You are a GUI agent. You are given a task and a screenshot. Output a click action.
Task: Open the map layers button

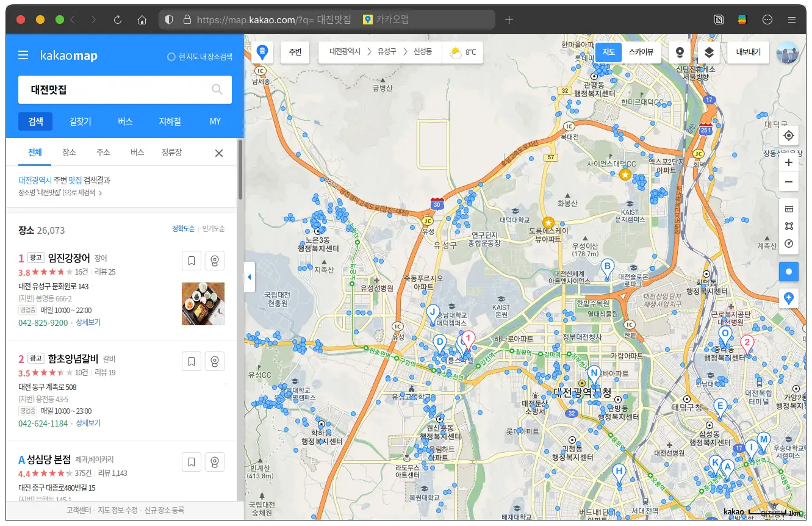[709, 52]
